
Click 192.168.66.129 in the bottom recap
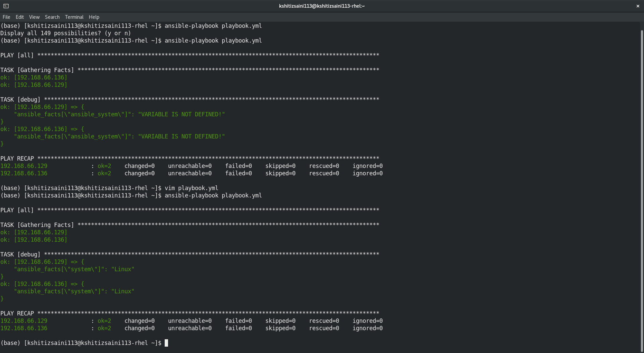pos(24,321)
